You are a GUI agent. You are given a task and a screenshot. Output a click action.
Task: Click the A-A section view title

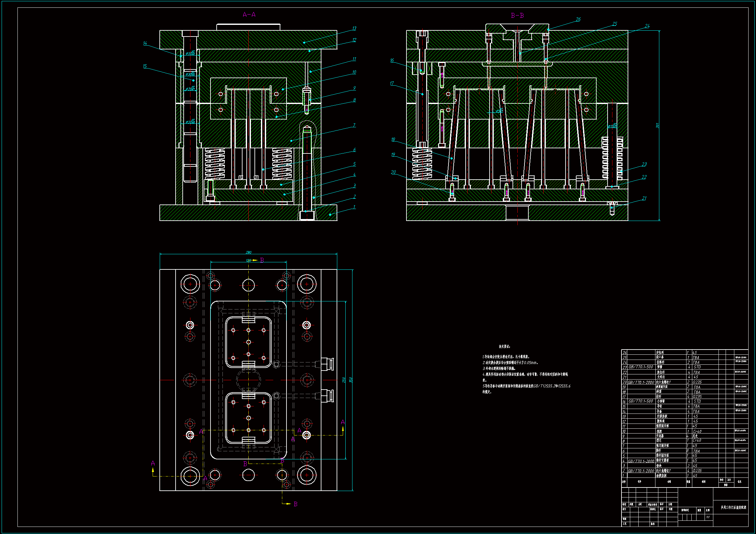[249, 15]
